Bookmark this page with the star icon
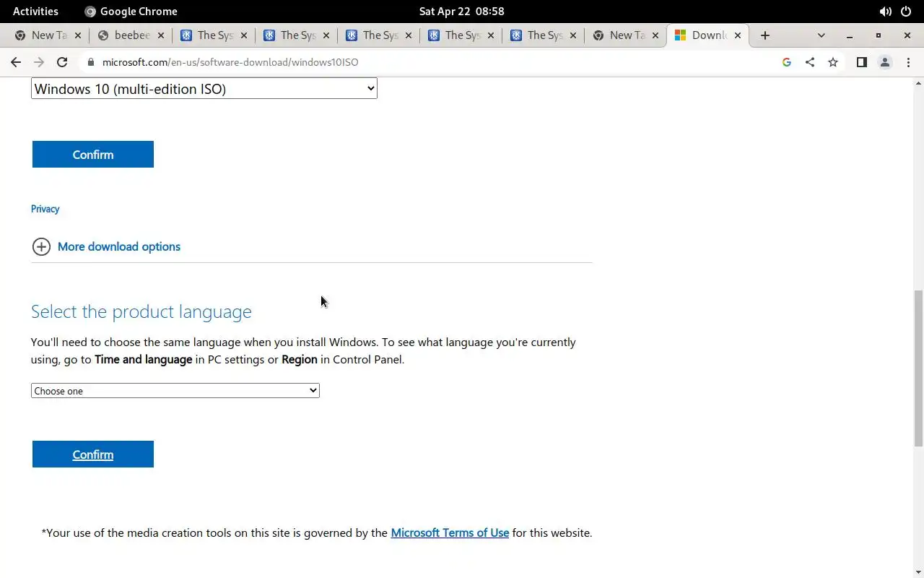This screenshot has width=924, height=578. click(833, 62)
